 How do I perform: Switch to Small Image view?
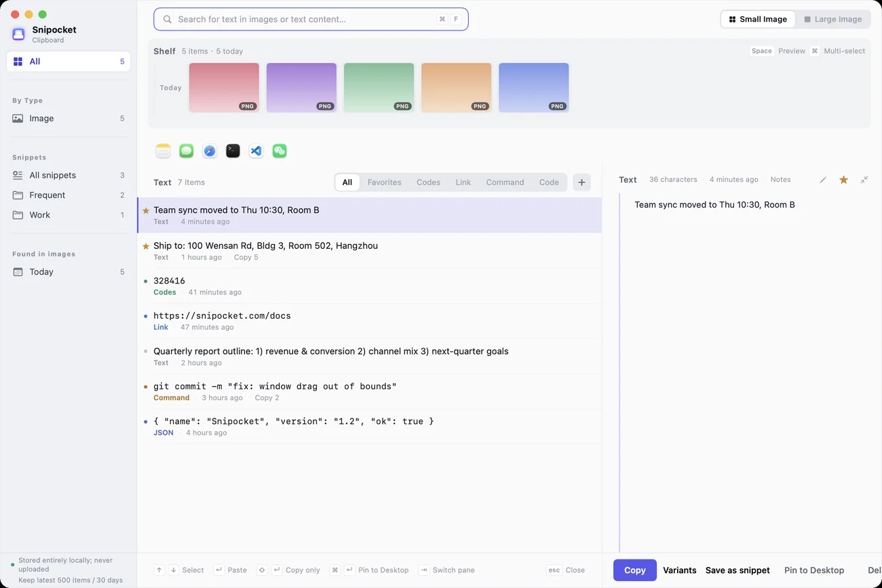[758, 19]
